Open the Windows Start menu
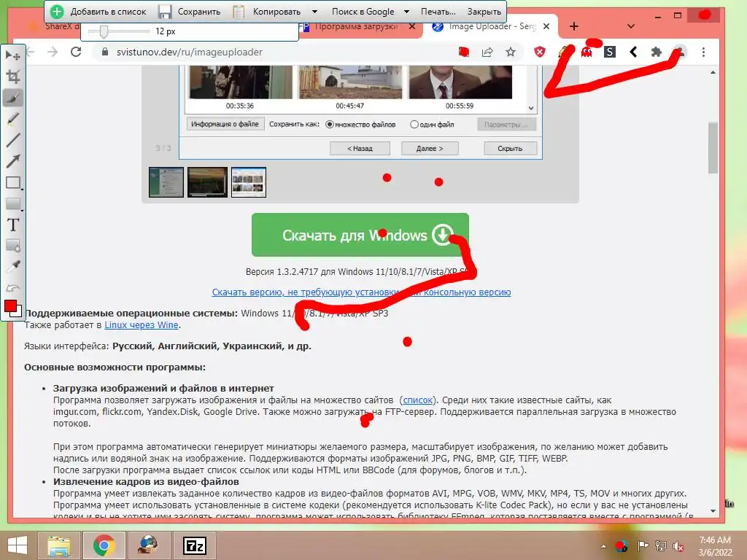The width and height of the screenshot is (747, 560). (x=18, y=545)
